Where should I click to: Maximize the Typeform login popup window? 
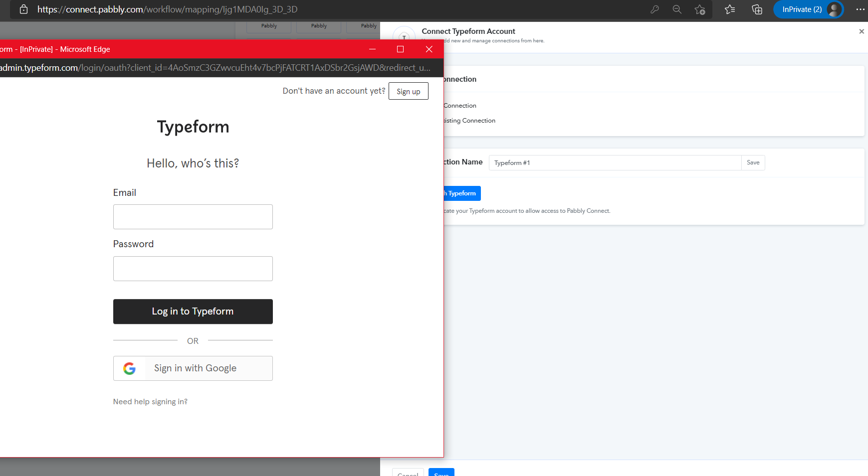tap(400, 49)
